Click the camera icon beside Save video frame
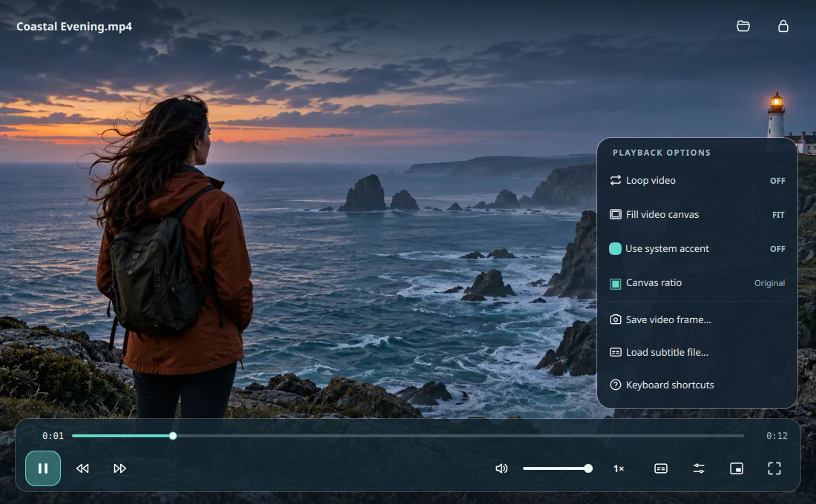Viewport: 816px width, 504px height. coord(615,319)
